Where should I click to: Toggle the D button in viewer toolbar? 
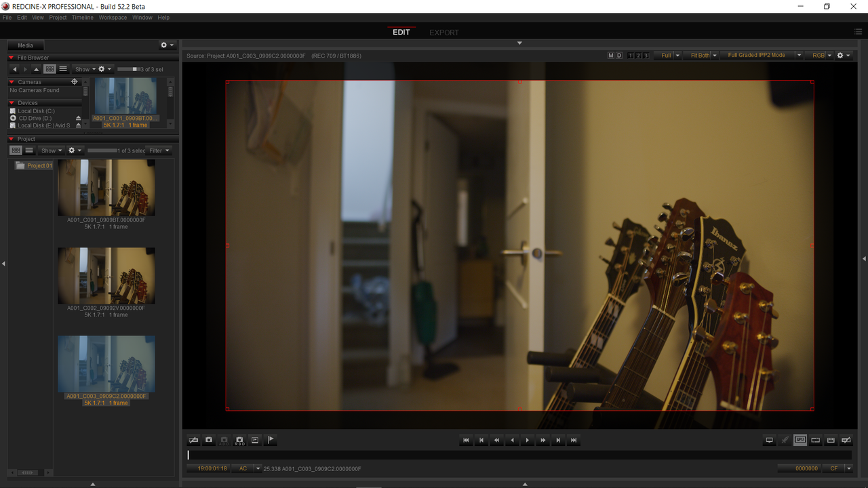(619, 56)
